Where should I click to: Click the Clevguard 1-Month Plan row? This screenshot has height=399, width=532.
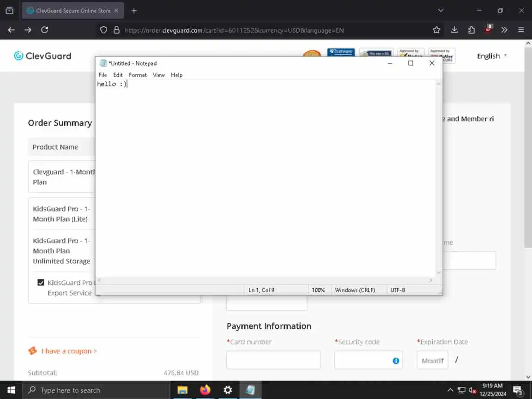coord(62,177)
